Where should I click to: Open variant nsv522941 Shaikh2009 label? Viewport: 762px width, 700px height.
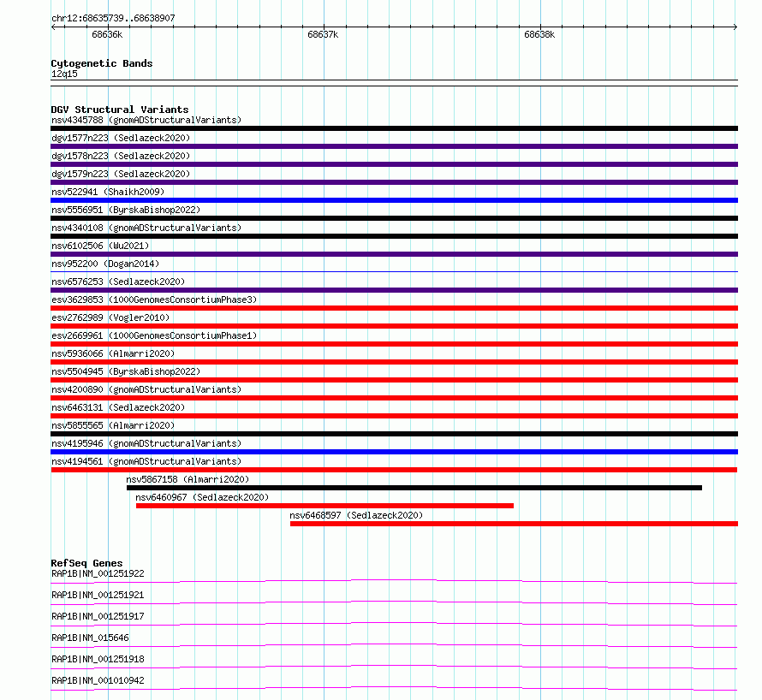pos(108,192)
